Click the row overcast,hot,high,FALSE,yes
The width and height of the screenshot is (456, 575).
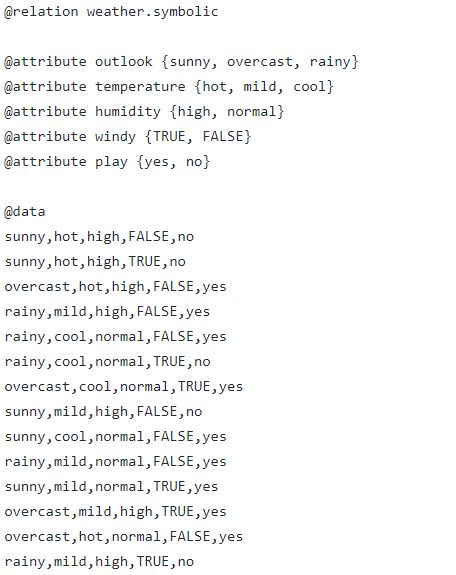pyautogui.click(x=116, y=287)
